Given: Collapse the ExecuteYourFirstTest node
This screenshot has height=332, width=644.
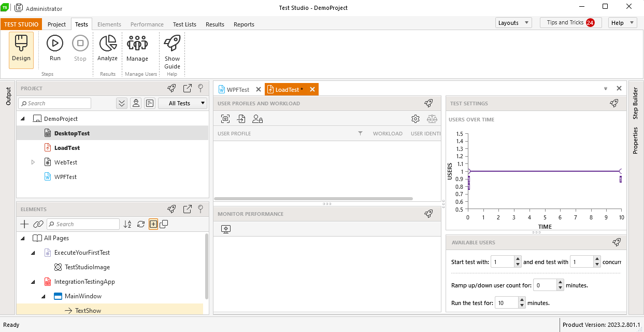Looking at the screenshot, I should click(x=33, y=253).
